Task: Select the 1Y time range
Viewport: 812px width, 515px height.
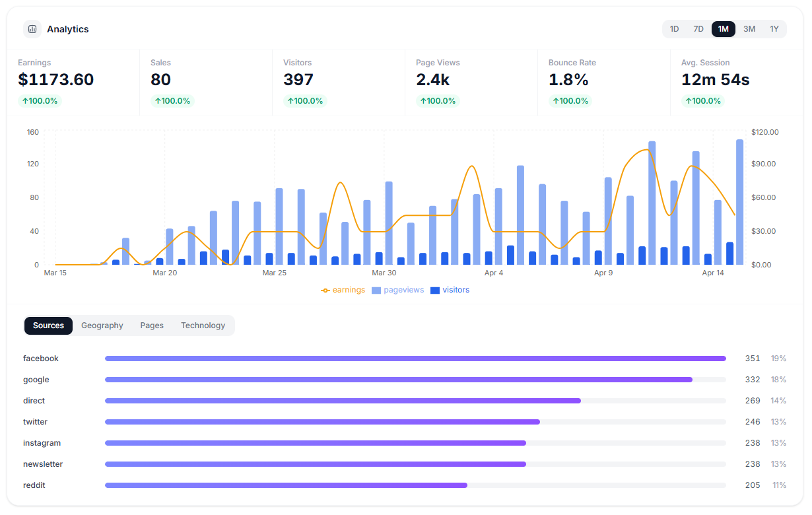Action: pos(774,28)
